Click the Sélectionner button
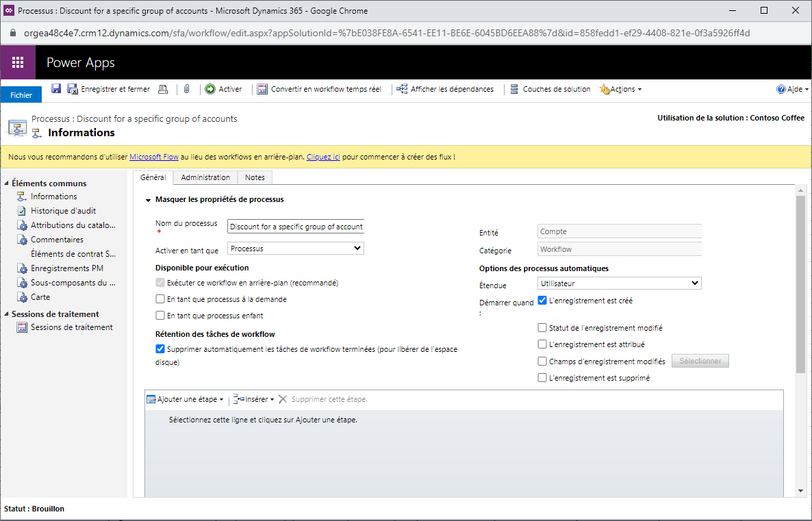Image resolution: width=812 pixels, height=521 pixels. click(x=700, y=360)
